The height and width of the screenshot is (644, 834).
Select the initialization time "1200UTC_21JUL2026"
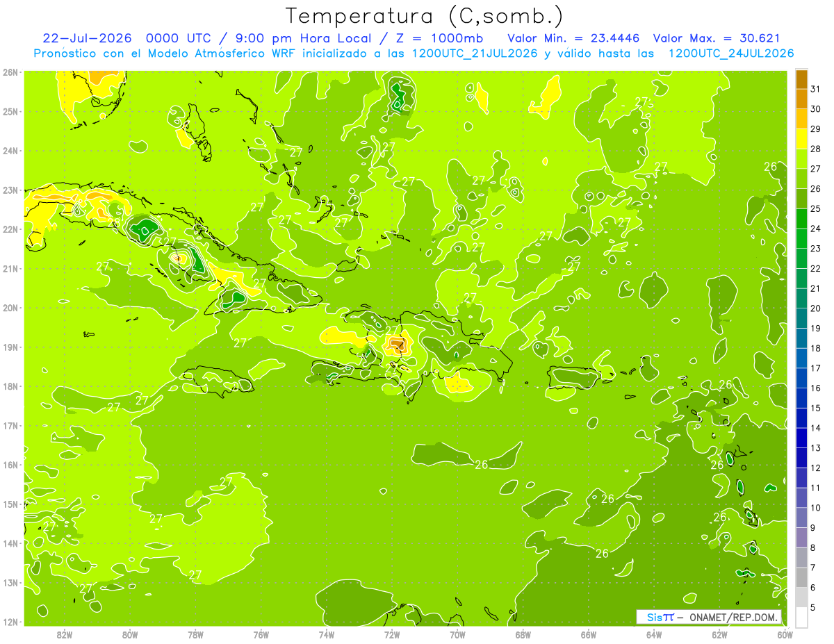(475, 53)
